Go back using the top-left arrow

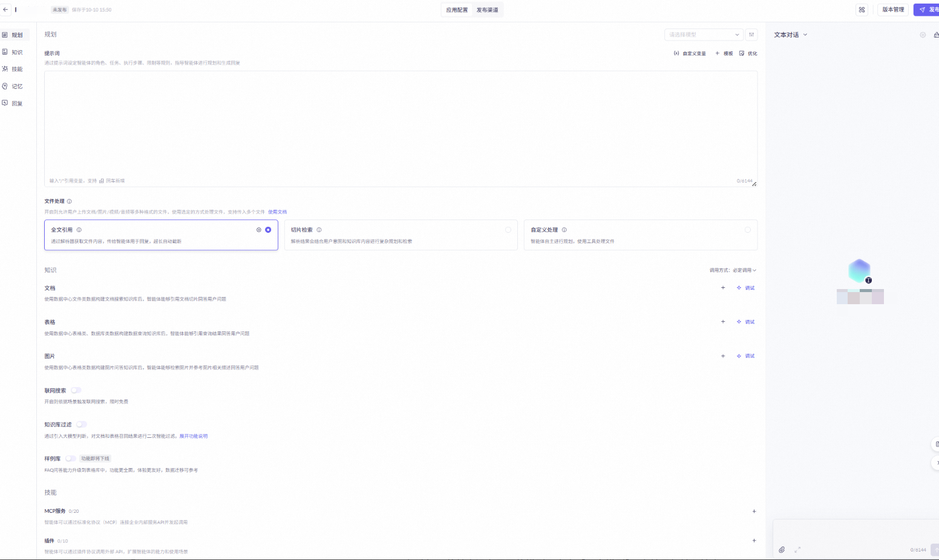click(5, 10)
